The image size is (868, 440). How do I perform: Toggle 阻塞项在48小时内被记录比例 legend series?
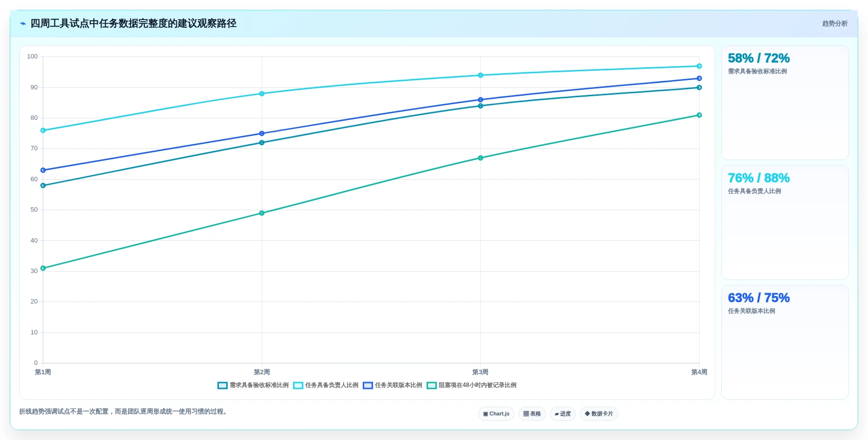471,385
